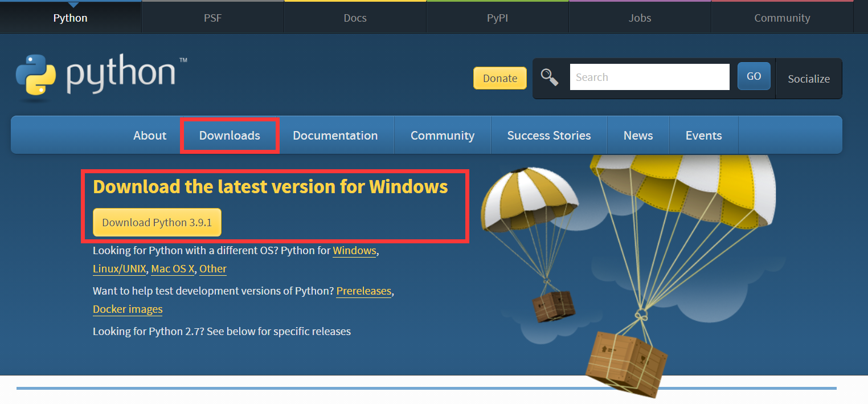The height and width of the screenshot is (404, 868).
Task: Open the Docs top tab
Action: pos(355,18)
